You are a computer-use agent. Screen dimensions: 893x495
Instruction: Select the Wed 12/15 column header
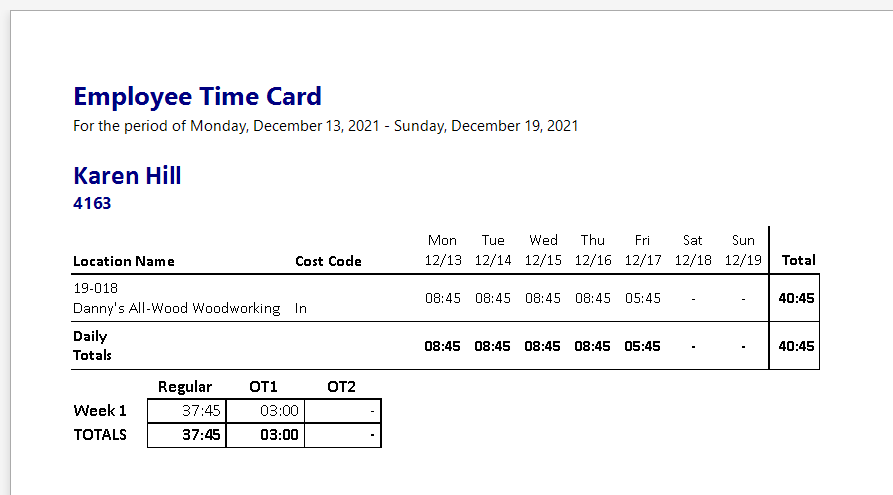(x=543, y=250)
